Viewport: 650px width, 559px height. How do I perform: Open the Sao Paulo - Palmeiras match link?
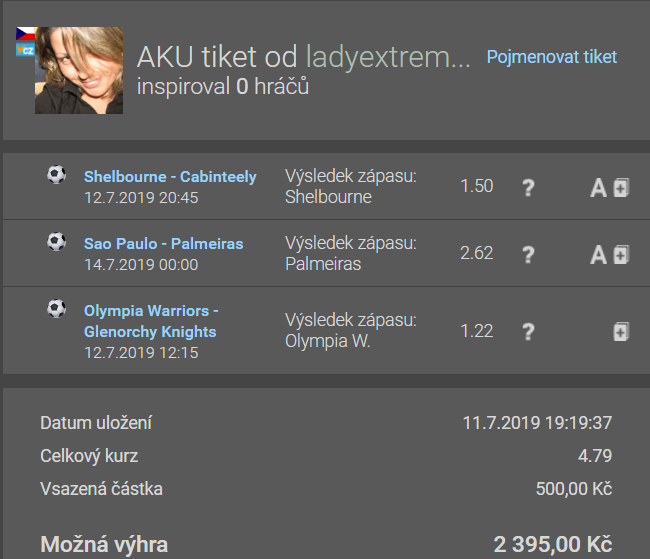click(x=163, y=244)
